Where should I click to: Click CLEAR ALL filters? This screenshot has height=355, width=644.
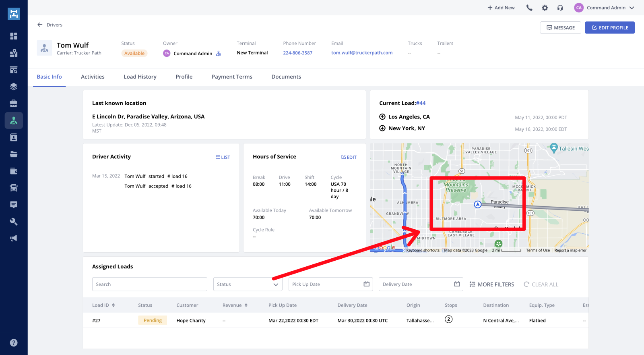[x=541, y=284]
